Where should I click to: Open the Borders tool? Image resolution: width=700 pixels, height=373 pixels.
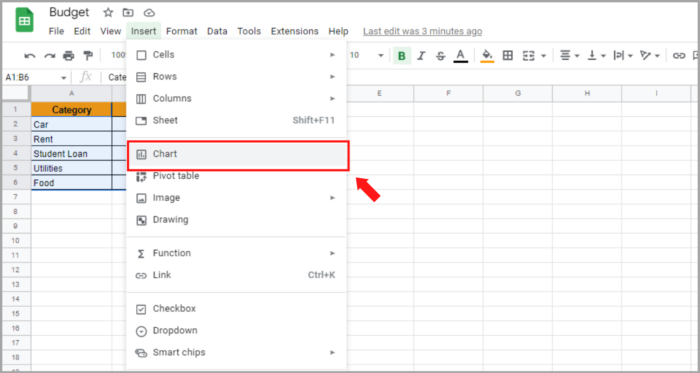click(508, 56)
